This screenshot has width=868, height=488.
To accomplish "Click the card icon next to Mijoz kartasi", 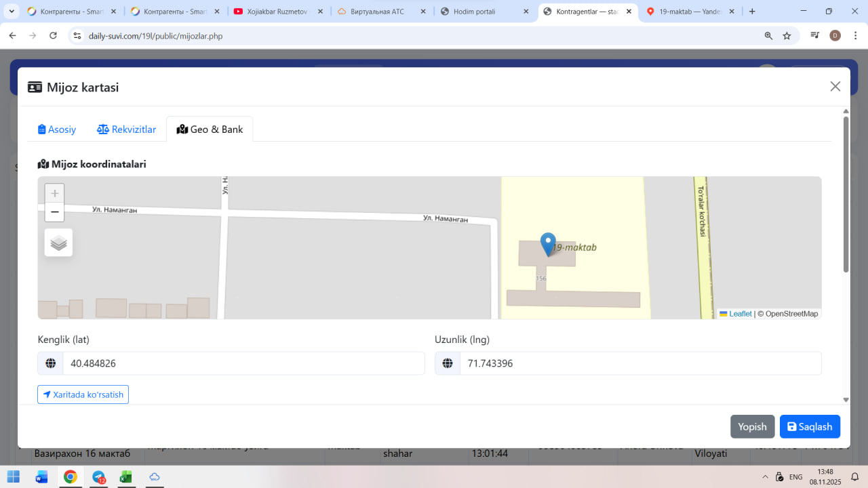I will click(35, 87).
